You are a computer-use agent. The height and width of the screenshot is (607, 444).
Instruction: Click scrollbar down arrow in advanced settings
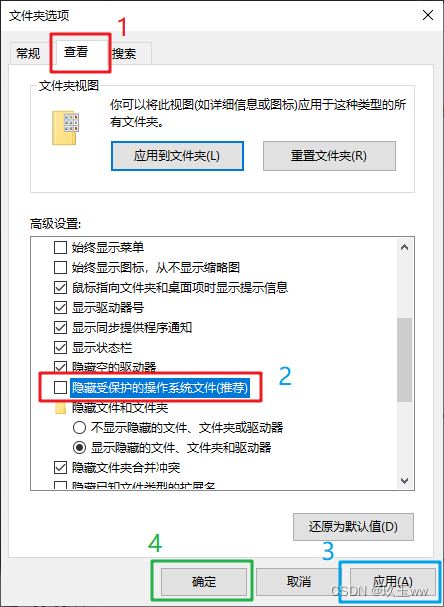(x=405, y=481)
